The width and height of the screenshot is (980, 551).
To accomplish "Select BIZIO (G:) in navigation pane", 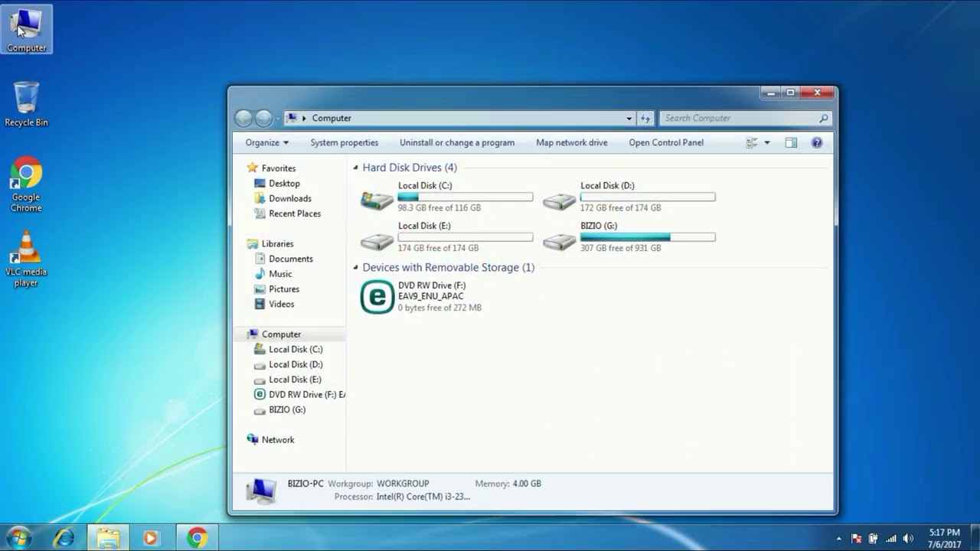I will [x=287, y=409].
